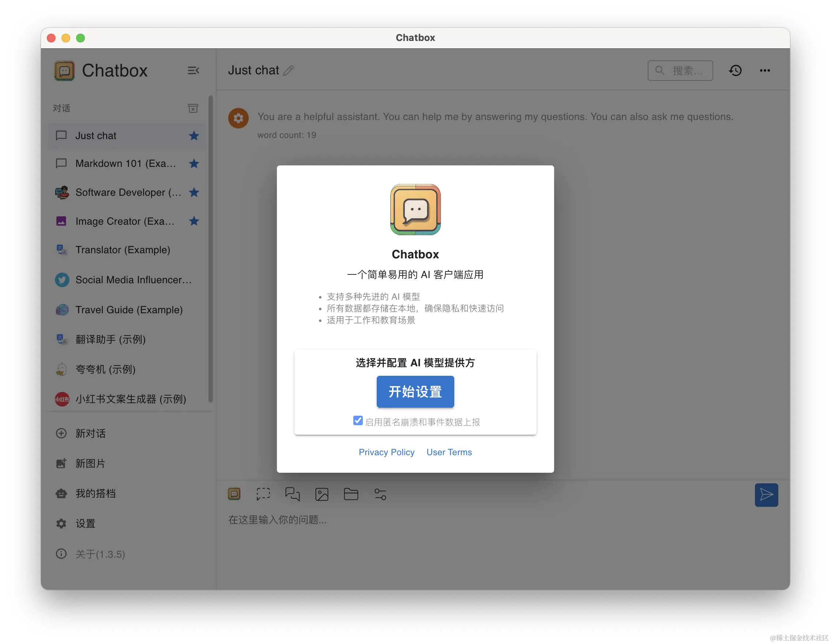Click the send message arrow button

coord(766,495)
